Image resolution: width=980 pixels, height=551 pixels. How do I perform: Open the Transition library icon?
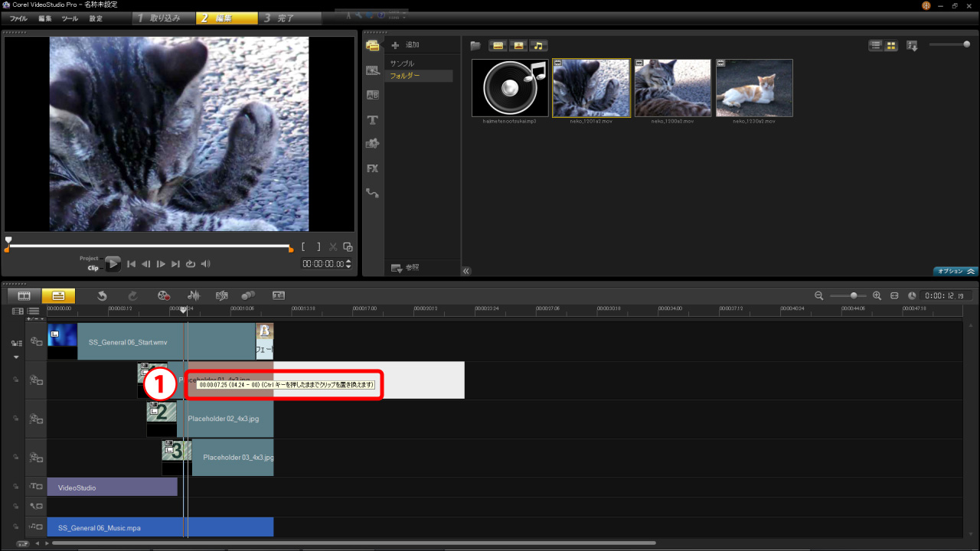[x=373, y=95]
